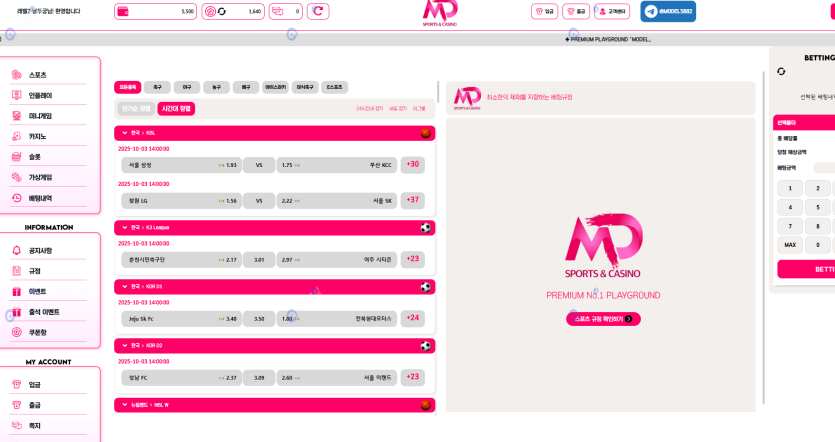Expand more markets with the +30 button
Viewport: 835px width, 442px height.
413,164
